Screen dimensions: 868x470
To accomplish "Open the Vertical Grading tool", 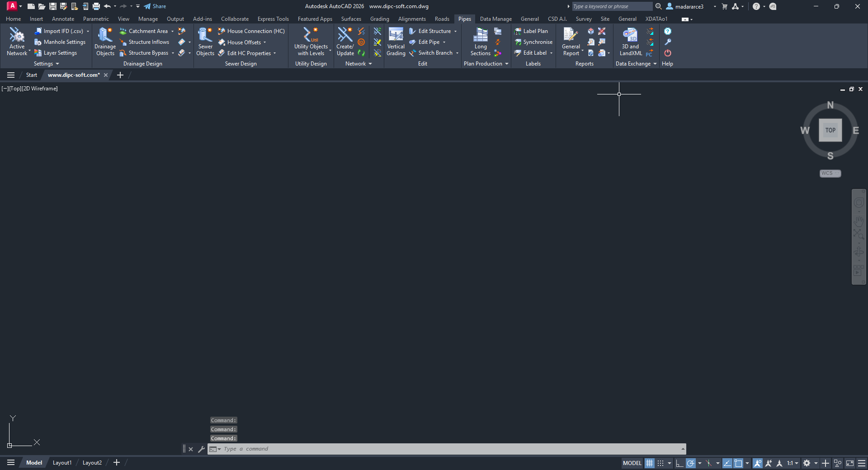I will tap(396, 42).
